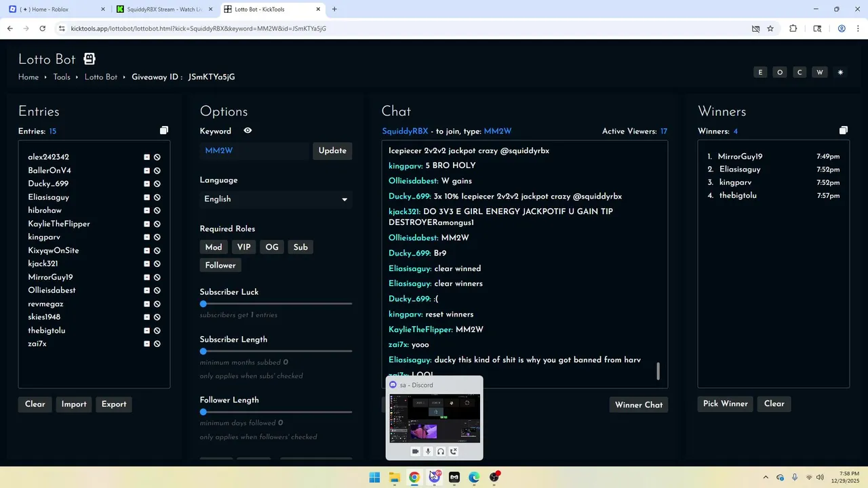Mute microphone in Discord taskbar preview
Screen dimensions: 868x488
point(428,451)
